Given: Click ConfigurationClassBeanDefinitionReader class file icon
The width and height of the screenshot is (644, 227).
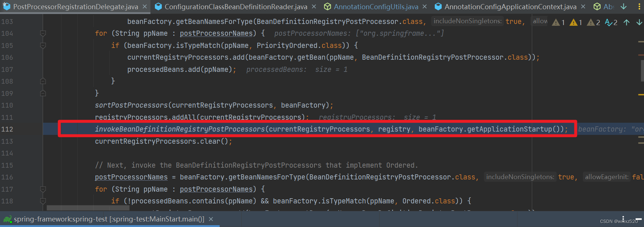Looking at the screenshot, I should tap(158, 7).
